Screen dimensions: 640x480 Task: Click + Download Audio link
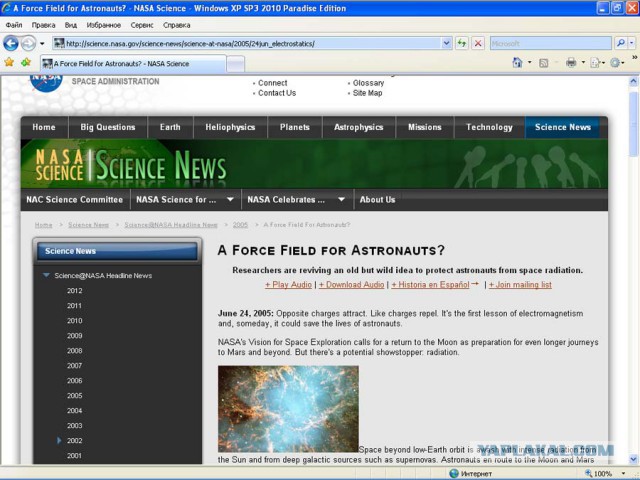351,285
